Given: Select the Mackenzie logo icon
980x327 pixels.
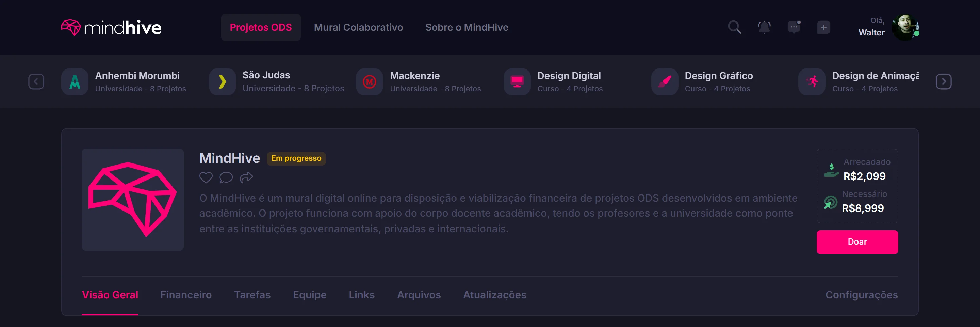Looking at the screenshot, I should coord(370,81).
